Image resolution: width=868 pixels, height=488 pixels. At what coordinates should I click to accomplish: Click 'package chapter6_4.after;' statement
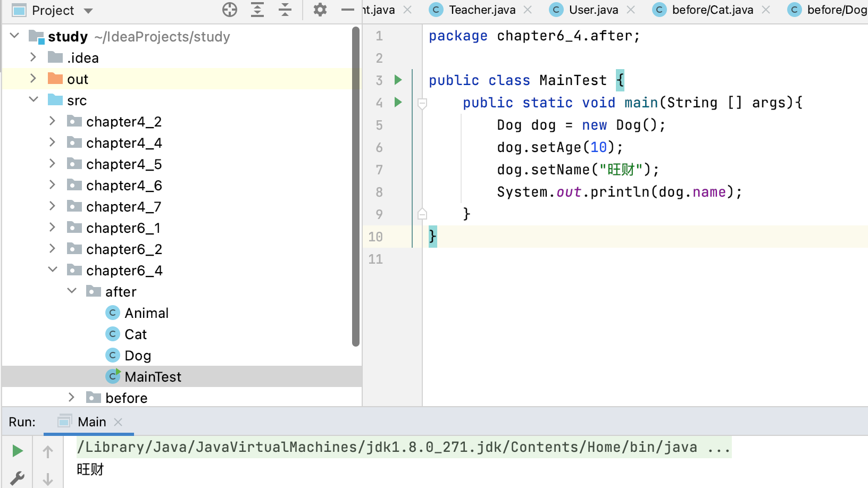[534, 36]
